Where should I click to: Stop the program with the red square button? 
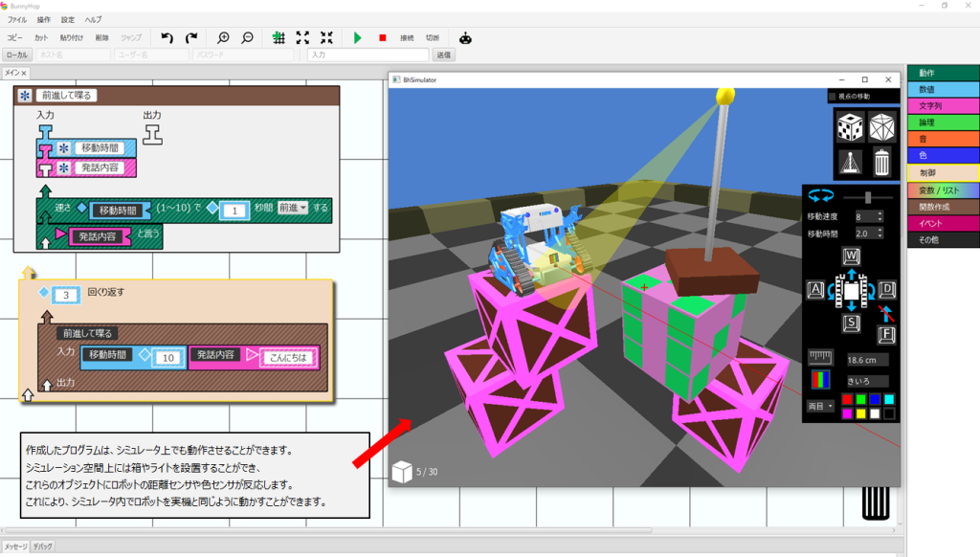[382, 37]
